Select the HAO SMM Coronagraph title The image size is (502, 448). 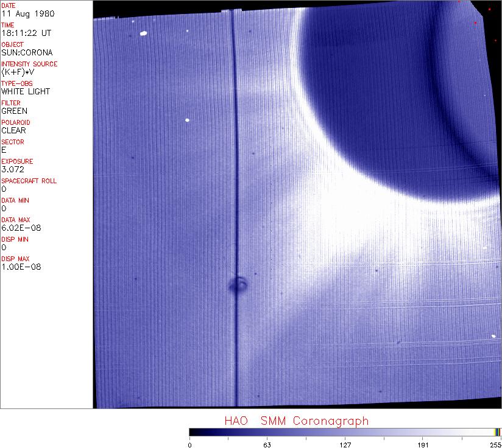pos(296,421)
